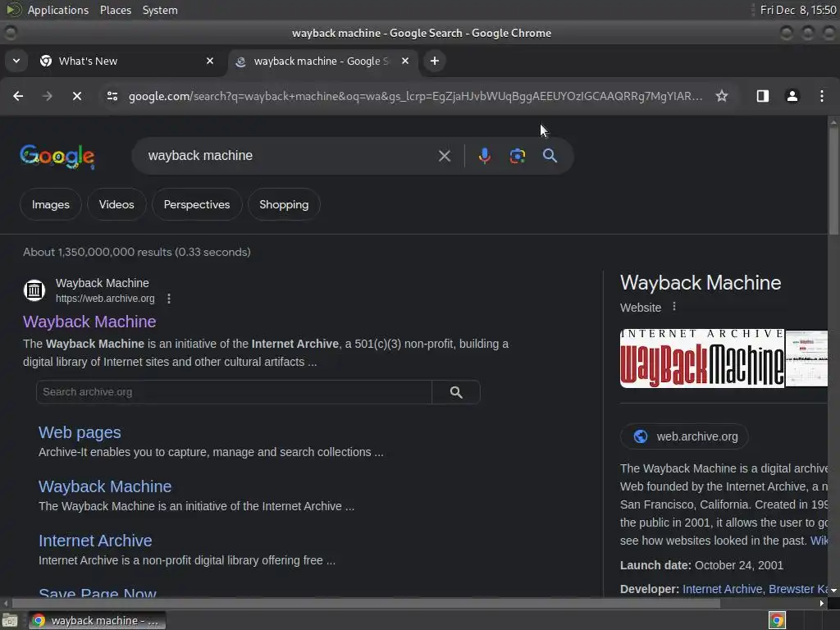
Task: Open the Web pages sitelink
Action: click(80, 432)
